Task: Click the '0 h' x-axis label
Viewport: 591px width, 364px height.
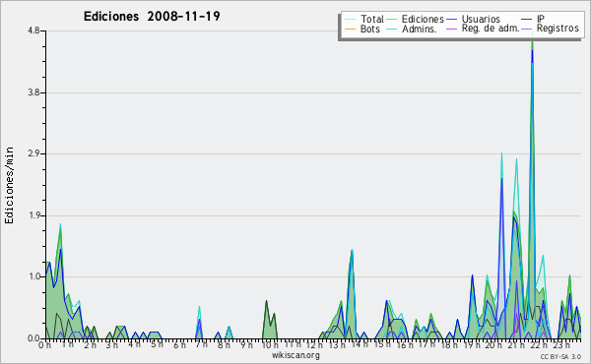Action: (x=44, y=344)
